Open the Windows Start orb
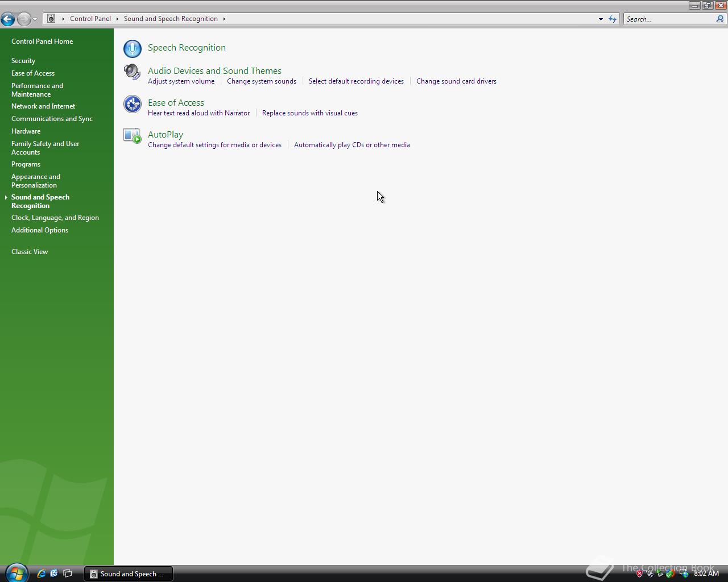Image resolution: width=728 pixels, height=582 pixels. pos(16,573)
